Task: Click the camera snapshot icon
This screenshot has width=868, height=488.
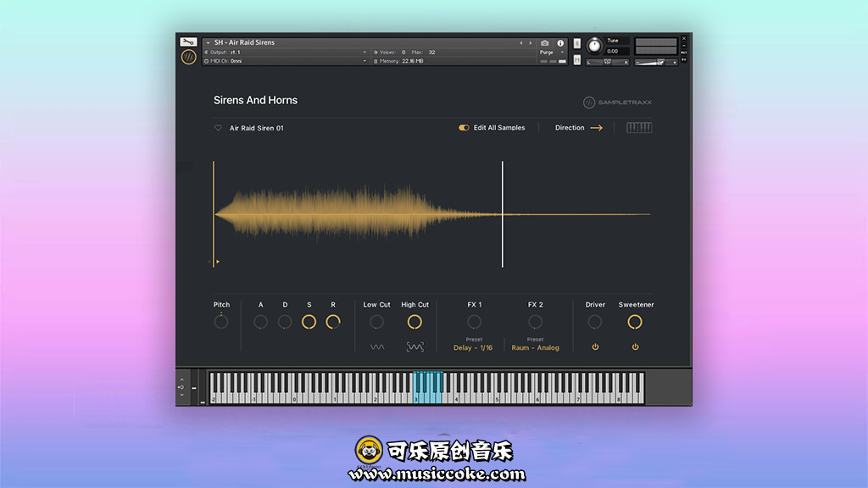Action: 544,42
